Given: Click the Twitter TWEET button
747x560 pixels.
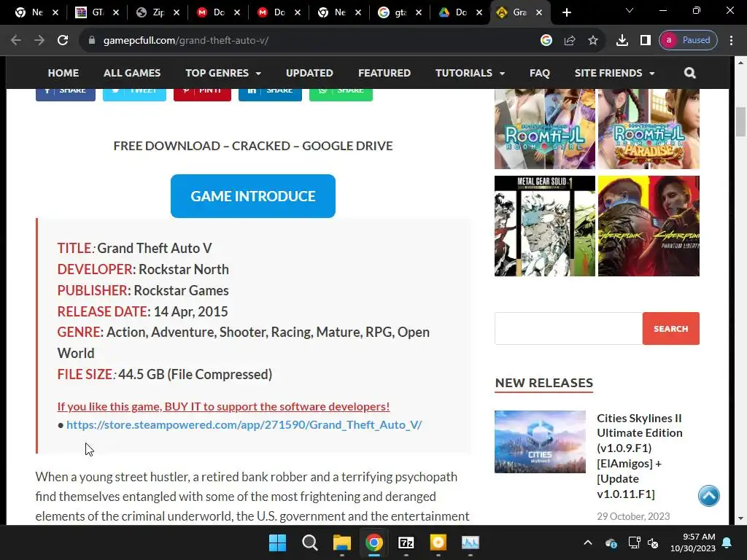Looking at the screenshot, I should tap(134, 95).
